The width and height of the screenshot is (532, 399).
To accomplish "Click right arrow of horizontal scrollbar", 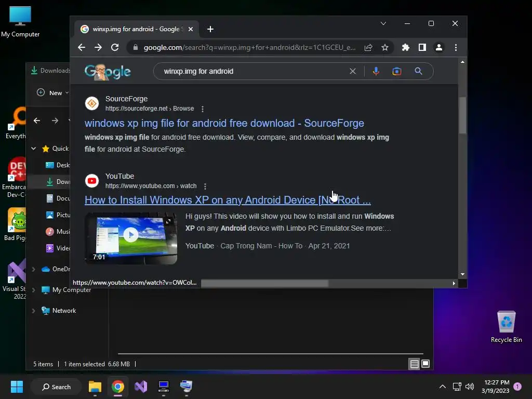I will coord(454,283).
